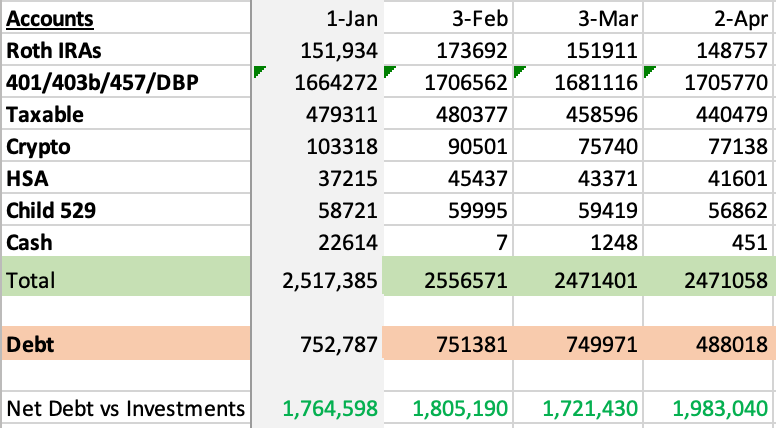The height and width of the screenshot is (428, 776).
Task: Click the HSA value for 2-Apr
Action: click(x=738, y=179)
